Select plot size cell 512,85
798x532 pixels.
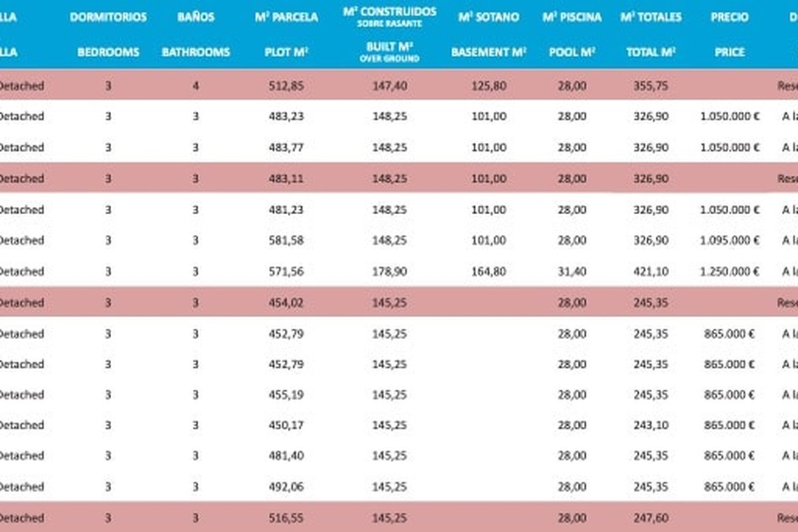tap(286, 85)
